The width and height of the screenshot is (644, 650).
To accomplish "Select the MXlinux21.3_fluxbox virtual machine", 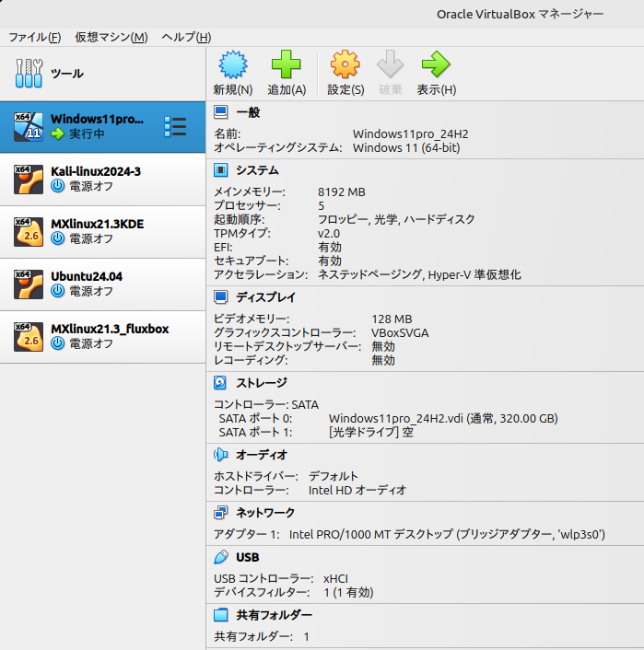I will coord(110,336).
